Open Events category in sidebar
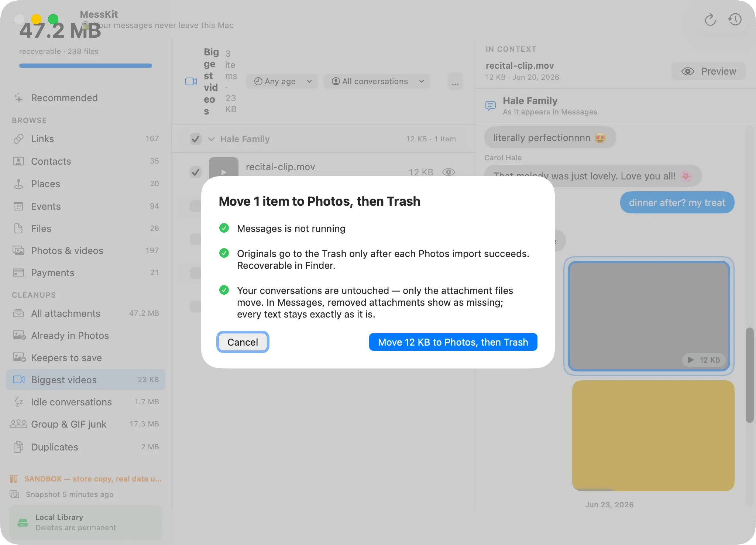The width and height of the screenshot is (756, 545). pos(86,206)
